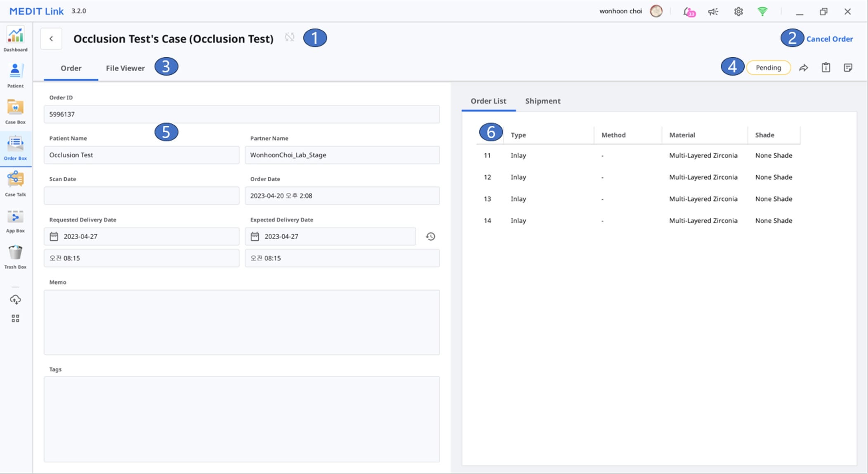Open the Requested Delivery Date calendar icon

point(54,237)
